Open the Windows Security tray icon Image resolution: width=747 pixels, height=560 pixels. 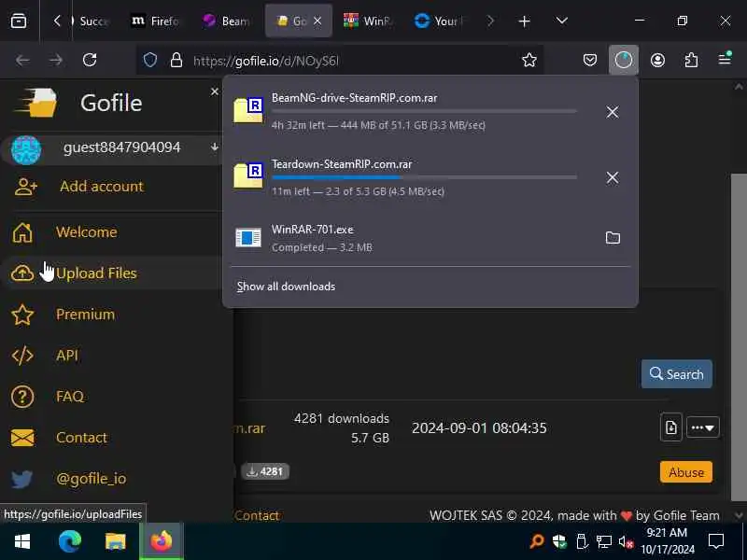click(x=559, y=542)
